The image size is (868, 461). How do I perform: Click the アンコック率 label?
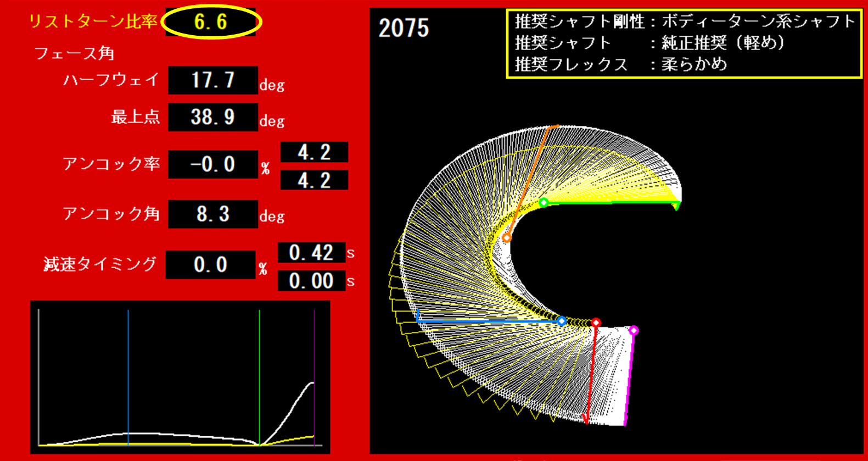pos(111,164)
